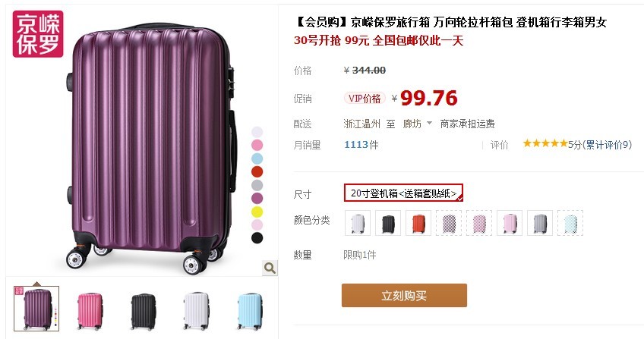Select the 20寸登机箱 size option
The height and width of the screenshot is (339, 644).
coord(404,193)
